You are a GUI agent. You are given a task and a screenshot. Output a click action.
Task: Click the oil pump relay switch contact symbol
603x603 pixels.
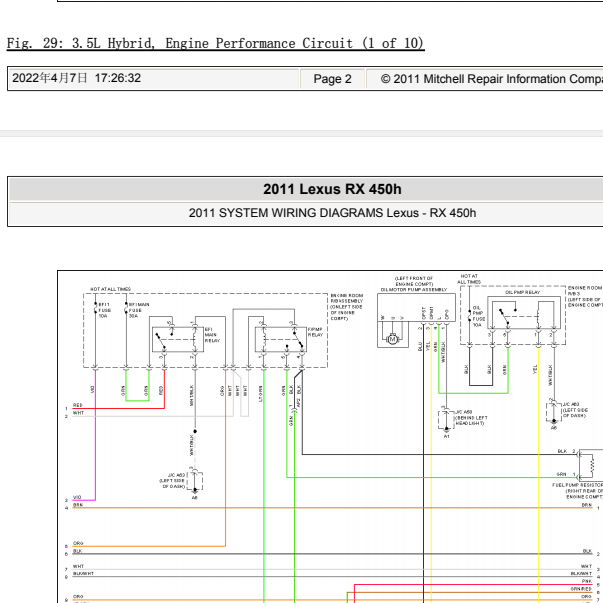pos(504,316)
